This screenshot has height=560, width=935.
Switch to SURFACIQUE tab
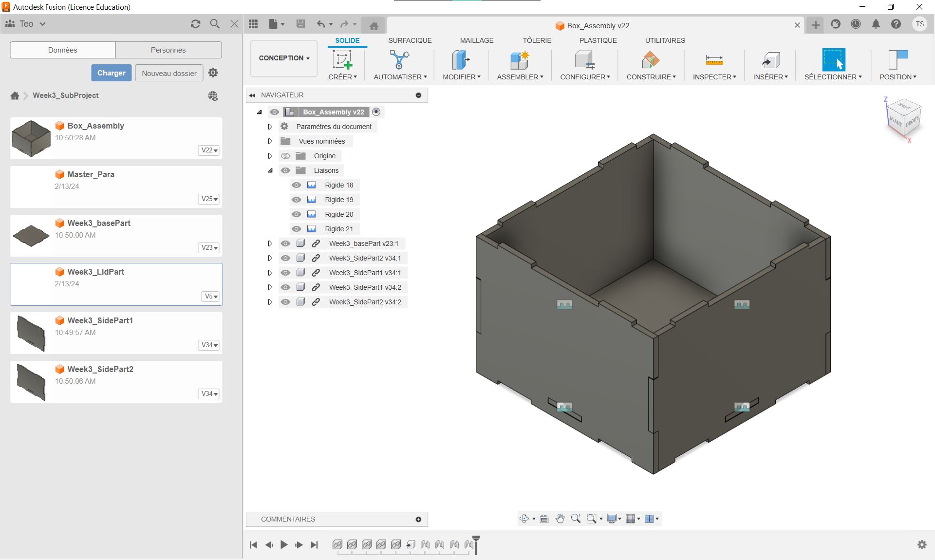coord(410,40)
